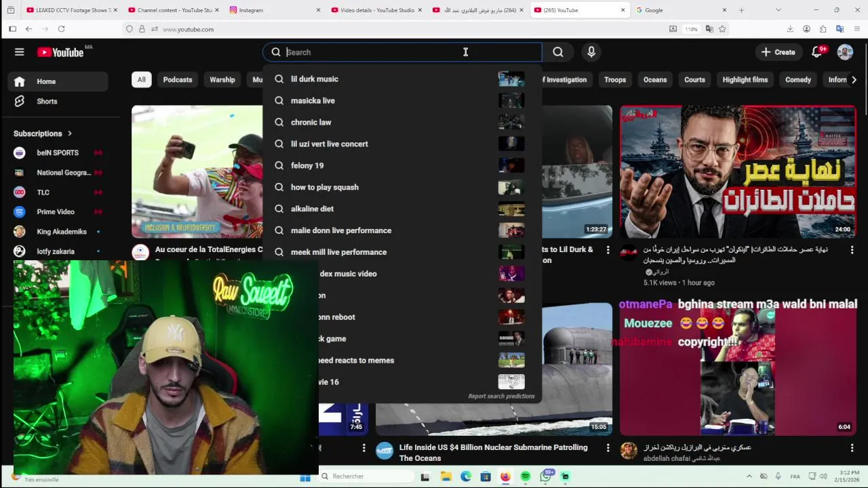Switch to the Instagram browser tab
The image size is (868, 488).
273,10
